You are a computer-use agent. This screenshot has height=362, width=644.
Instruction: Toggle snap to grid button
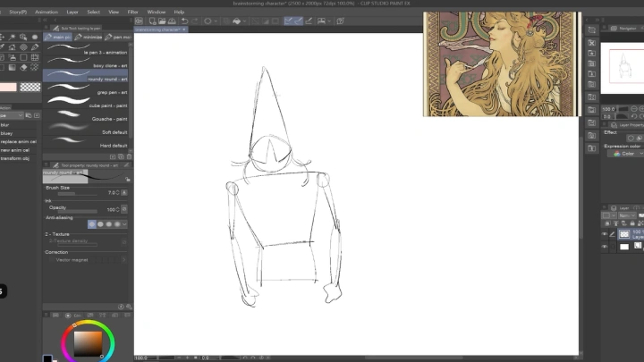pyautogui.click(x=309, y=21)
